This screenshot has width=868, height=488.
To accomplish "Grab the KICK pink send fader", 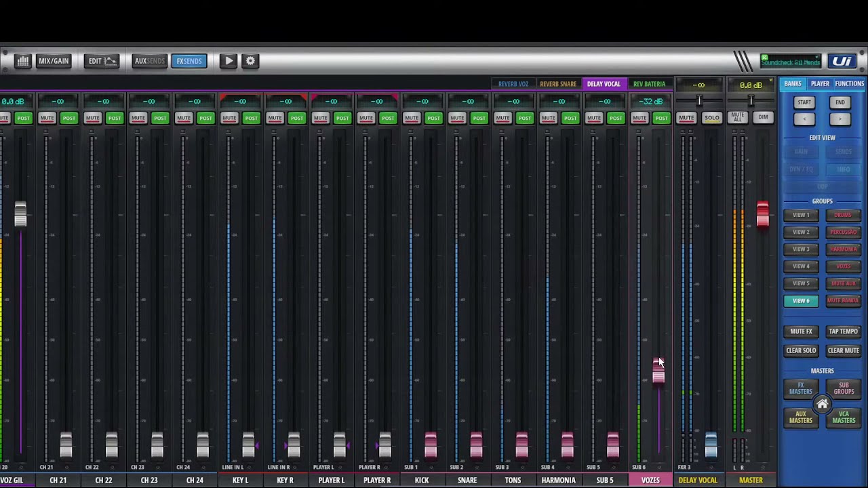I will coord(430,445).
